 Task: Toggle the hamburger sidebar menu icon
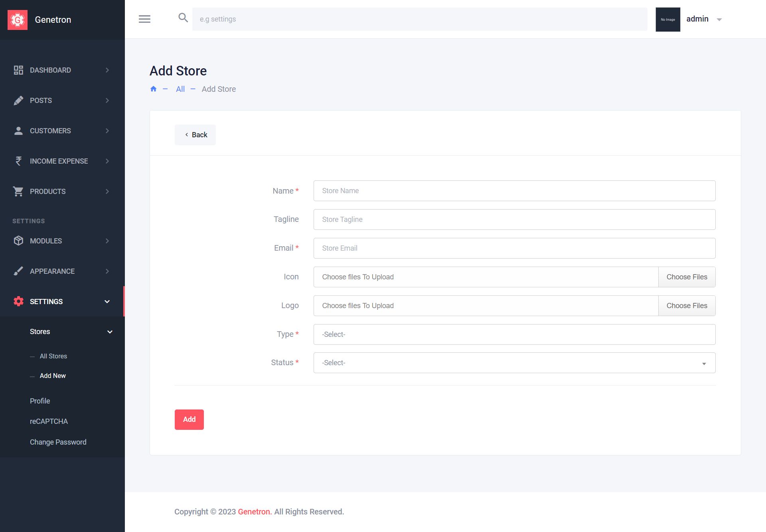[144, 19]
